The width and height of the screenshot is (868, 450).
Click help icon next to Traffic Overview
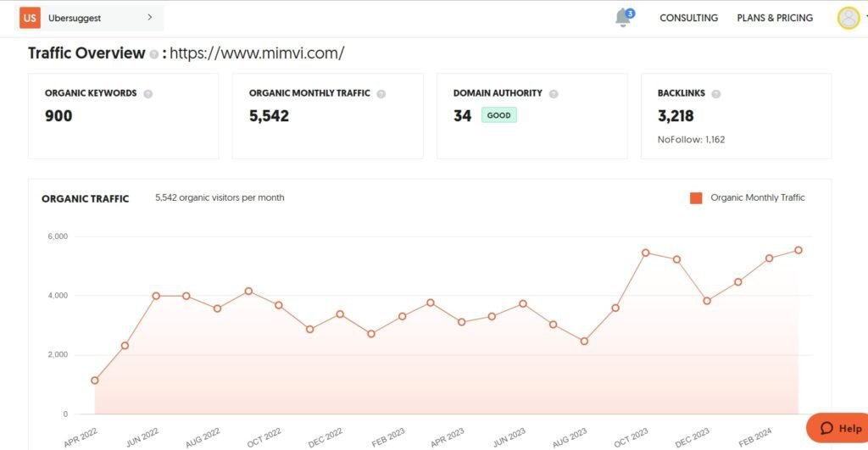pos(154,54)
